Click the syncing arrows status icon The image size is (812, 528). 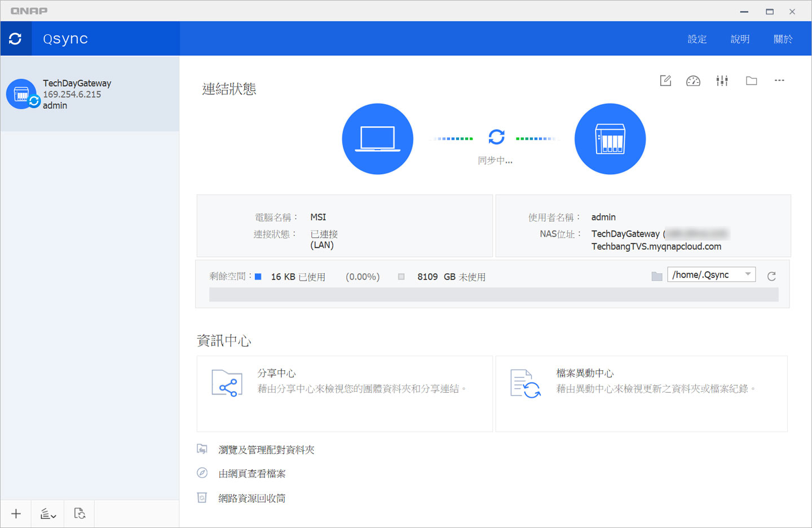click(496, 137)
